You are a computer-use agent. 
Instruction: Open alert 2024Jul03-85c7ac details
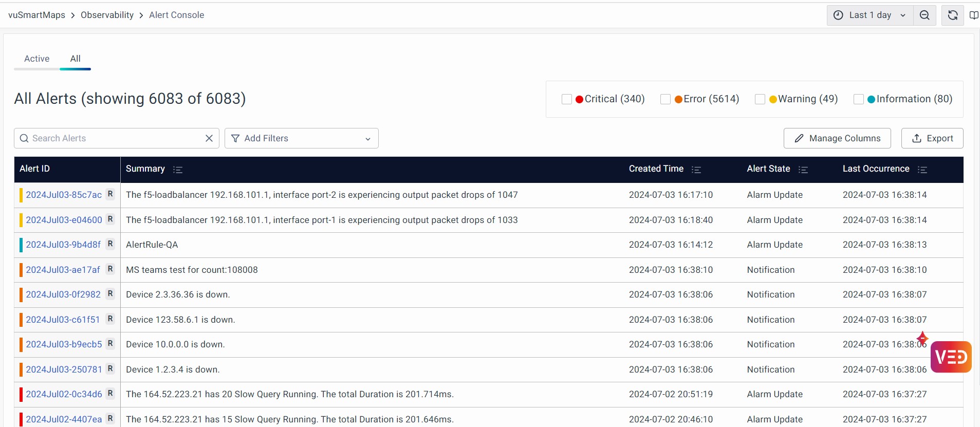[64, 195]
